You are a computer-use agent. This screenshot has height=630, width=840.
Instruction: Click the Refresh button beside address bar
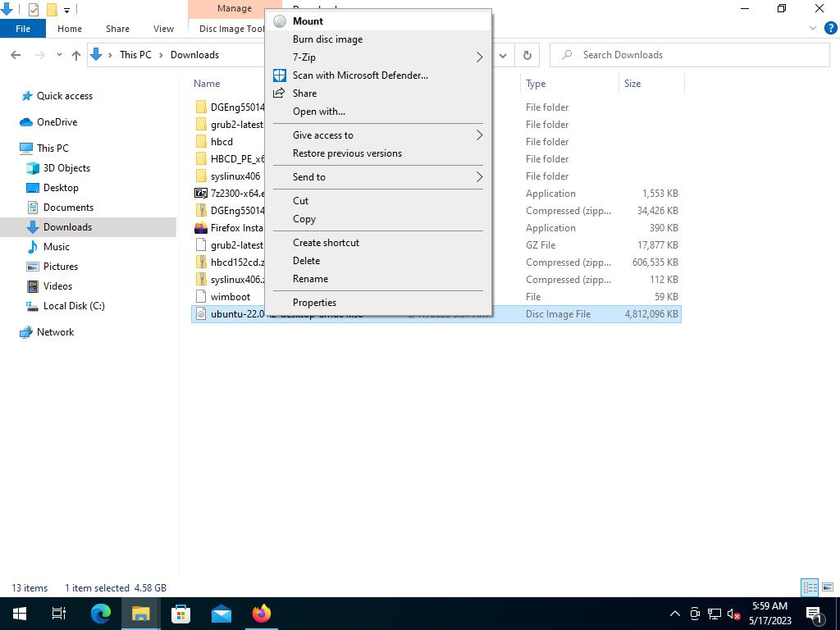[527, 55]
